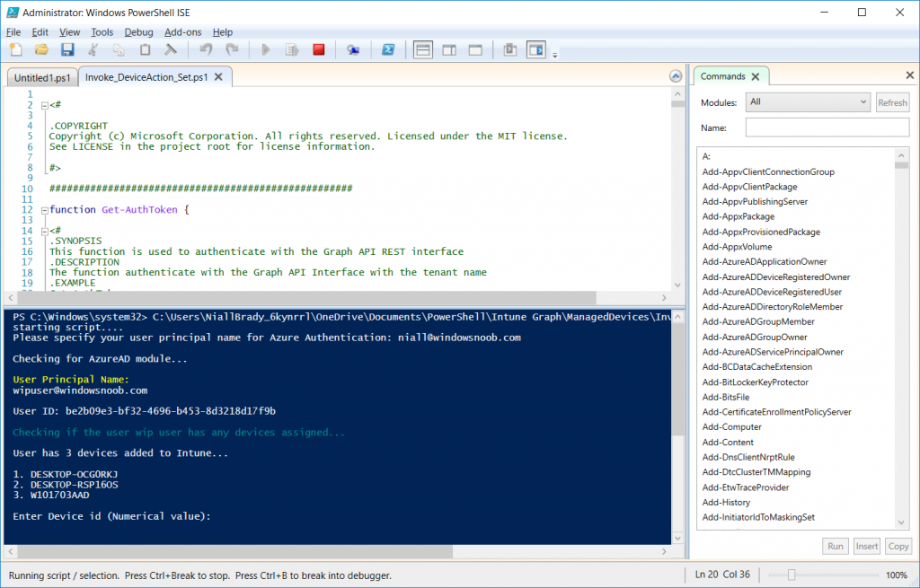Click the Paste clipboard icon
The width and height of the screenshot is (920, 588).
coord(145,50)
